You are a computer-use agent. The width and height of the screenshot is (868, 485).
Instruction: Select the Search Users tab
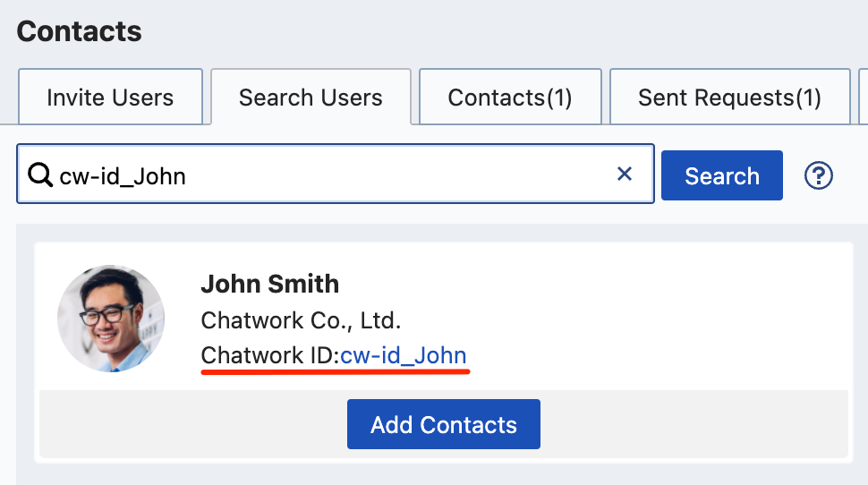pos(311,97)
